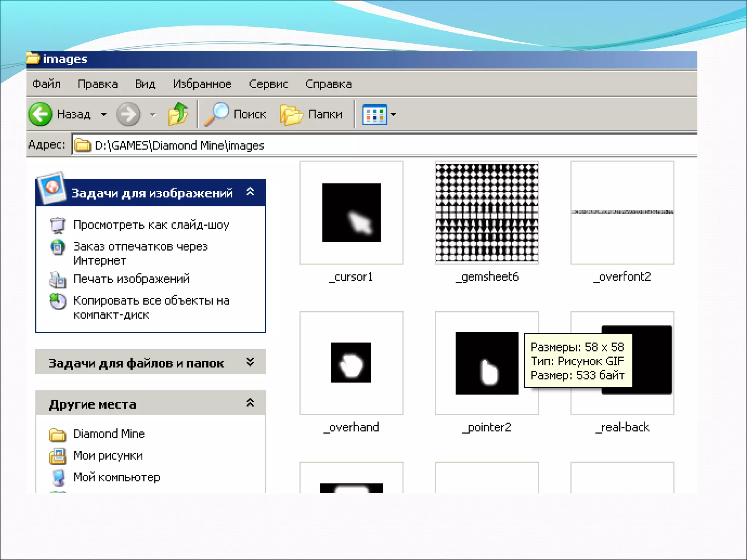Collapse the image tasks panel
Viewport: 747px width, 560px height.
click(x=250, y=192)
